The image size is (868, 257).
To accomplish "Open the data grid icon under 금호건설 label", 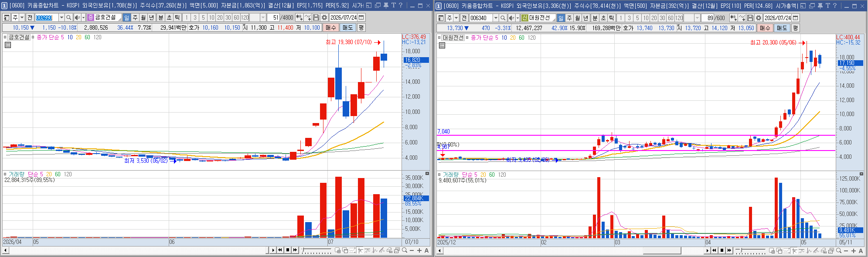I will coord(7,45).
